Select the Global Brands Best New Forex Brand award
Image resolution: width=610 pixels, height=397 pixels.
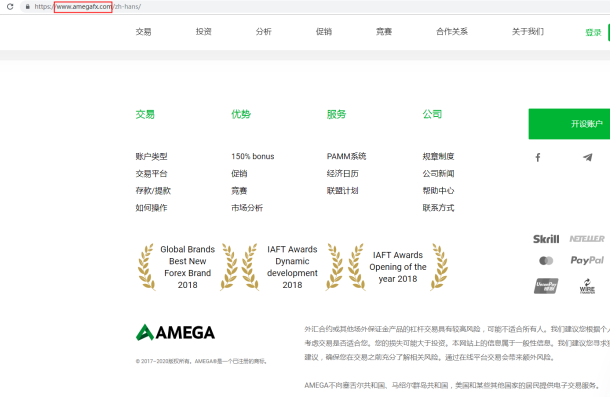tap(188, 267)
